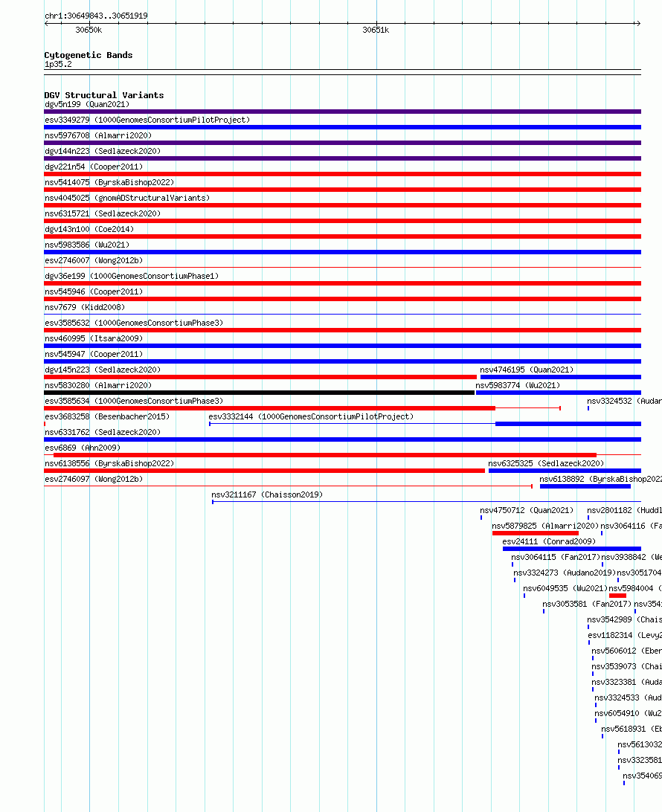This screenshot has width=662, height=812.
Task: Click nsv6315721 (Sedlazeck2020) label
Action: click(103, 213)
